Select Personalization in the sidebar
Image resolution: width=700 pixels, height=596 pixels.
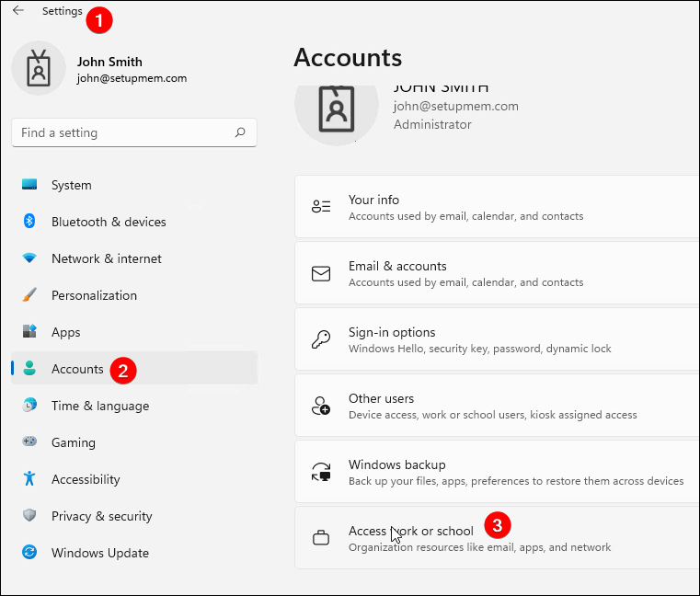(134, 295)
